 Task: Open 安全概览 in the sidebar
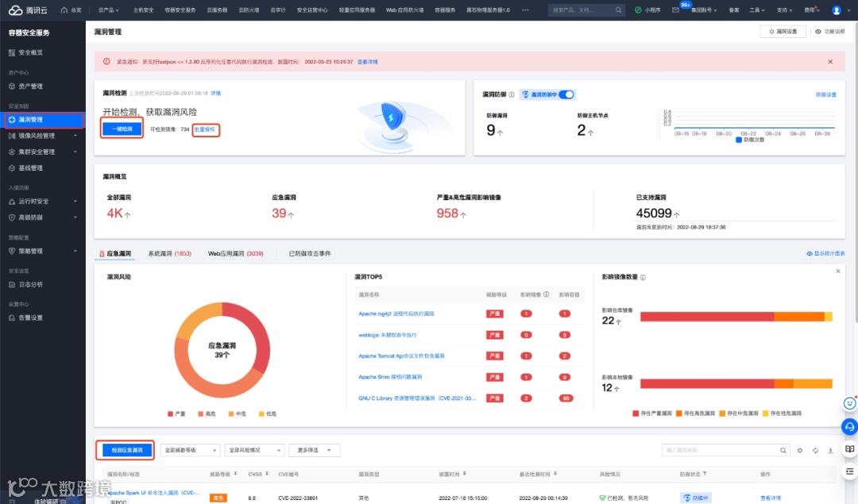31,52
